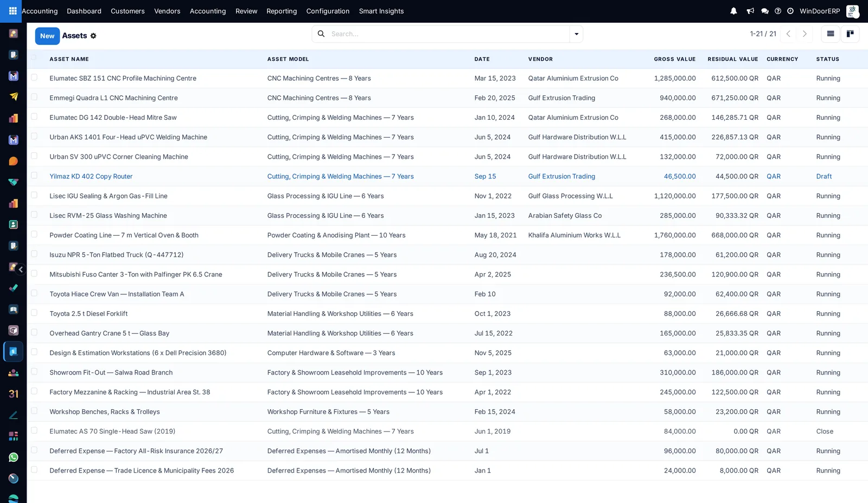Click the orange chat-bubble sidebar icon
Screen dimensions: 868x503
[x=14, y=161]
